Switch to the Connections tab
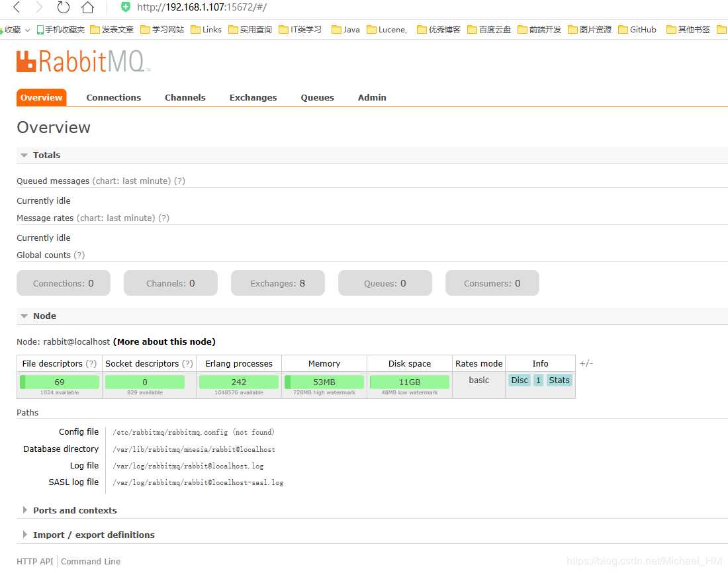This screenshot has height=573, width=728. (x=114, y=97)
